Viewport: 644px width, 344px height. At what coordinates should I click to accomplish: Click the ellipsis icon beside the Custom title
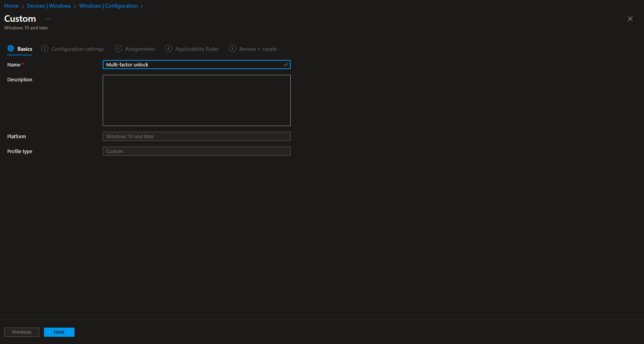click(x=48, y=18)
